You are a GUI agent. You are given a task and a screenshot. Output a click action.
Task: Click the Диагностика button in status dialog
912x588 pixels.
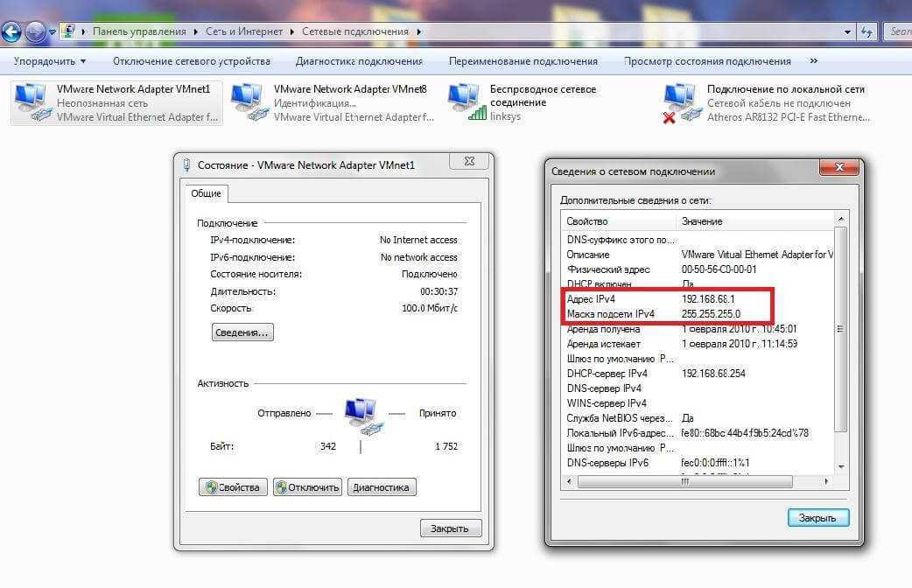coord(381,487)
